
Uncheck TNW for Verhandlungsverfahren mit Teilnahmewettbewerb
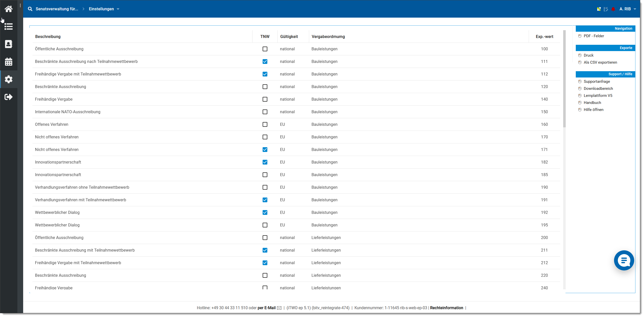(265, 200)
